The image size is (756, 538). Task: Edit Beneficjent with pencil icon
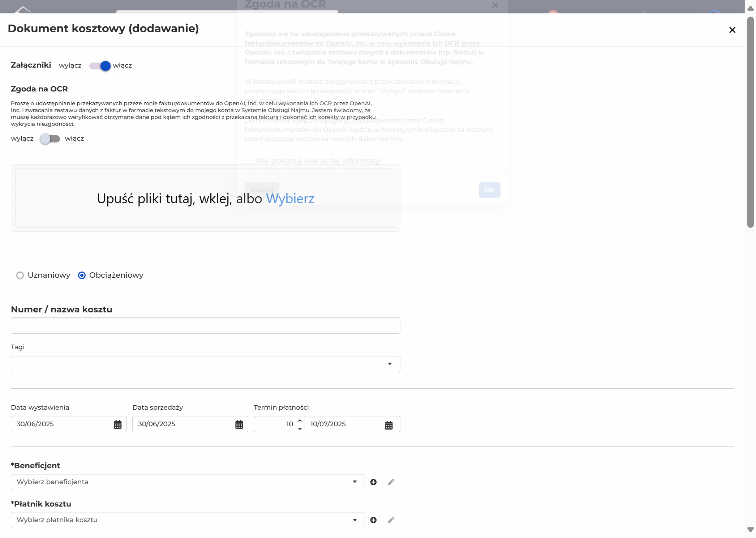(x=391, y=482)
